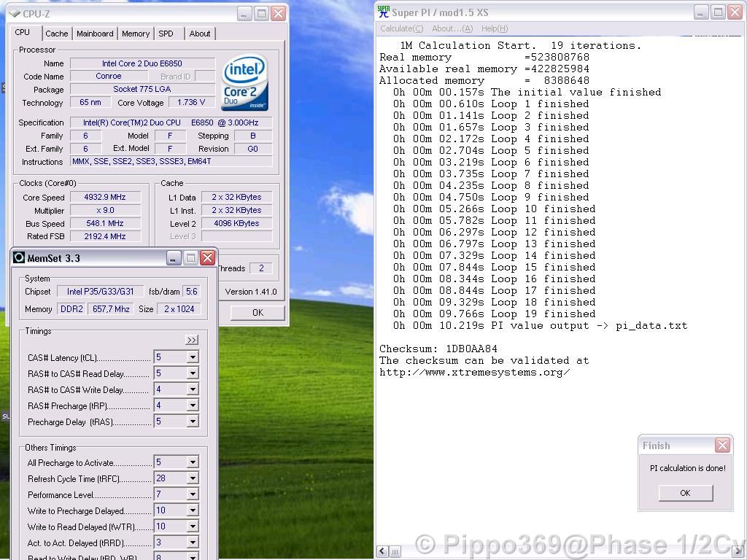Select the Memory tab in CPU-Z
The image size is (747, 560).
pyautogui.click(x=135, y=34)
